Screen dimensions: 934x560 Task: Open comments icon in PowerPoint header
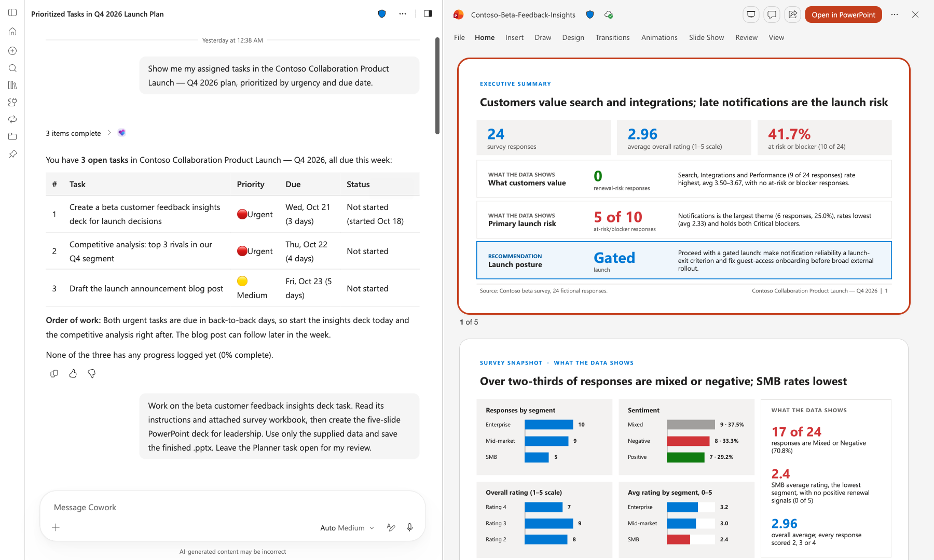click(x=772, y=15)
